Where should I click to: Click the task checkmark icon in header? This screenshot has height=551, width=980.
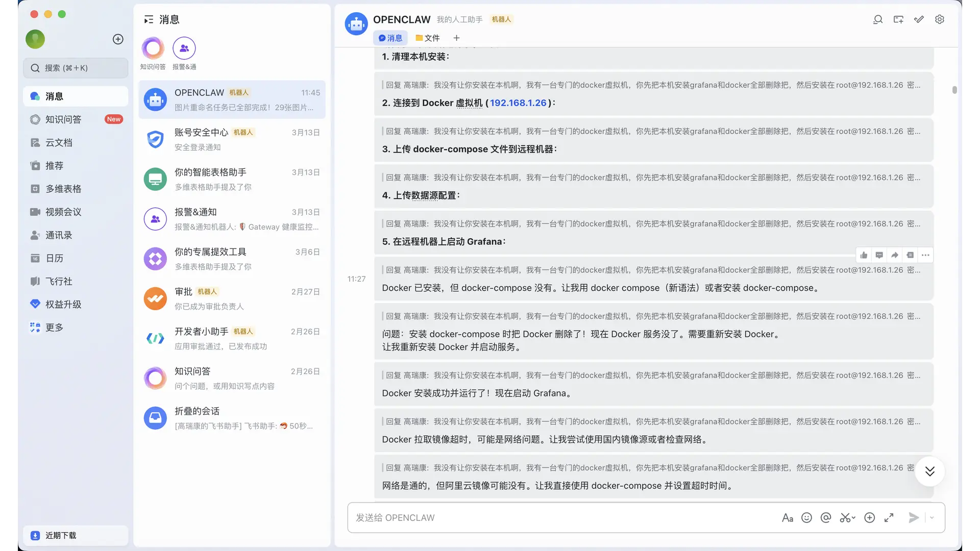pyautogui.click(x=919, y=19)
